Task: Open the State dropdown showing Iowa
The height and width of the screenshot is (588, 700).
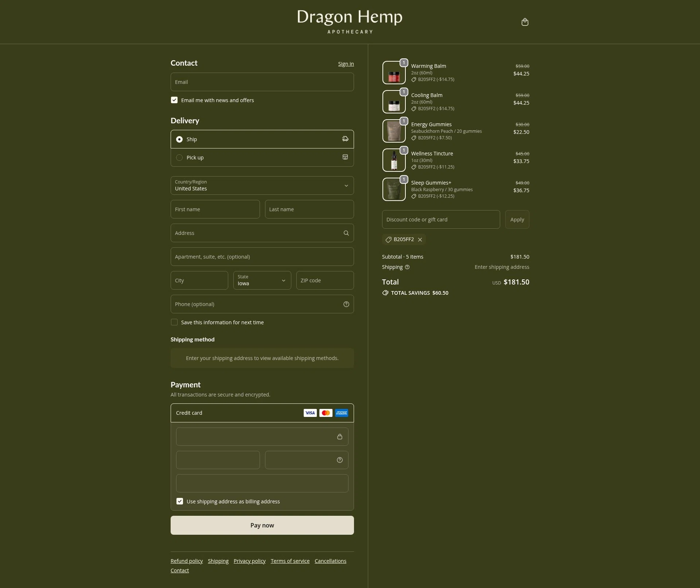Action: click(x=262, y=280)
